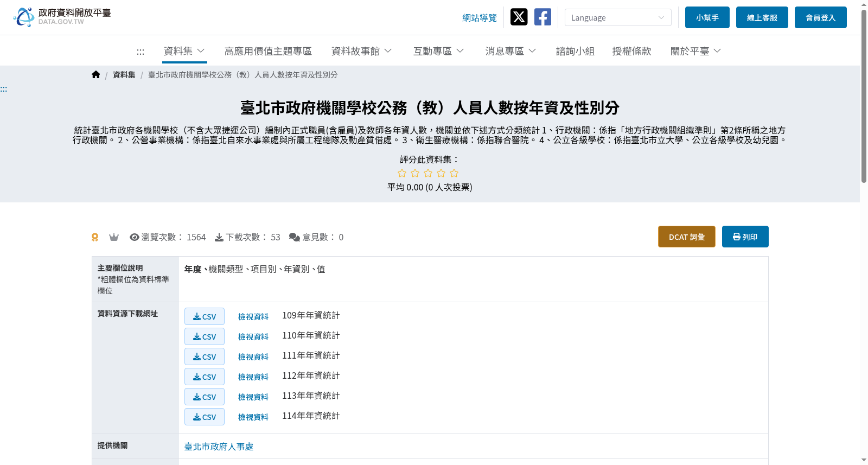Rate dataset with the third star
The width and height of the screenshot is (868, 465).
click(428, 173)
